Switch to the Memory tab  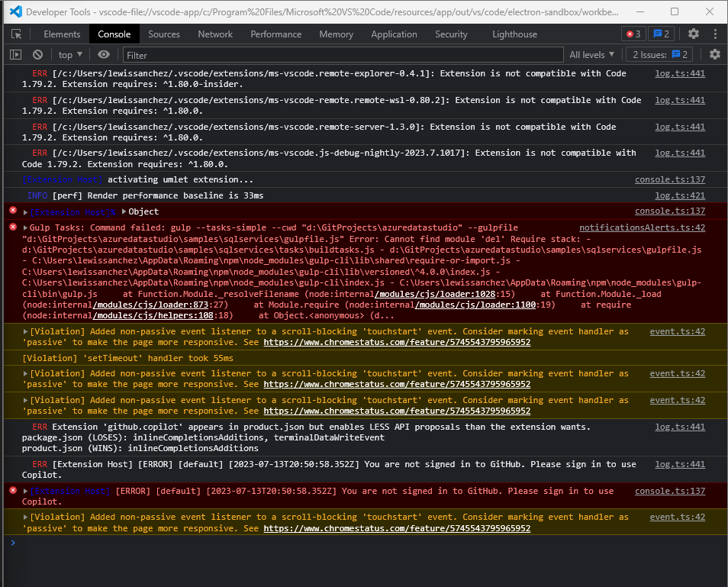336,34
